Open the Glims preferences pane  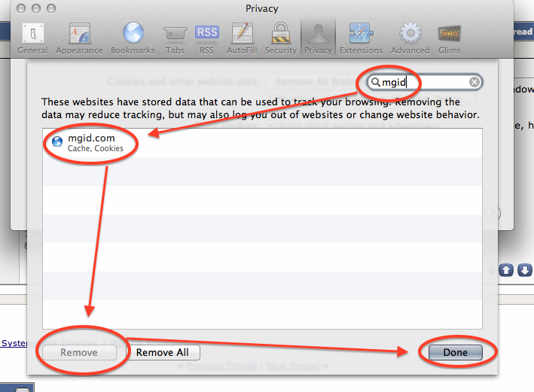click(x=450, y=38)
